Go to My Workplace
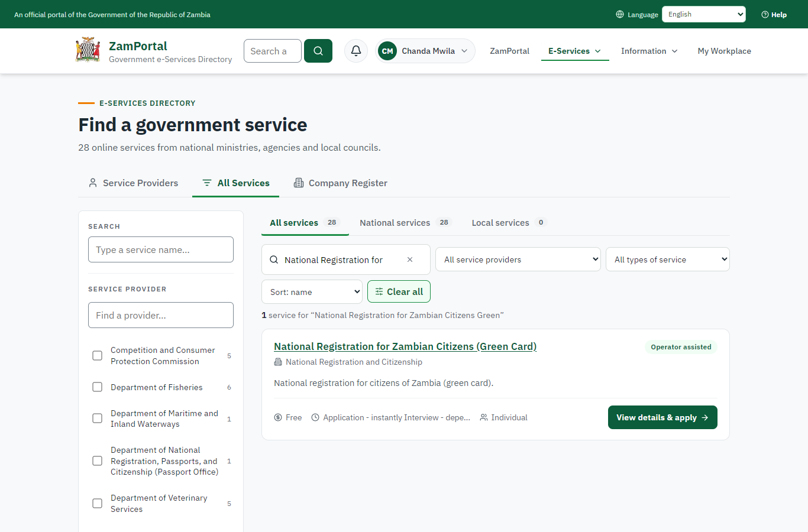 [725, 51]
